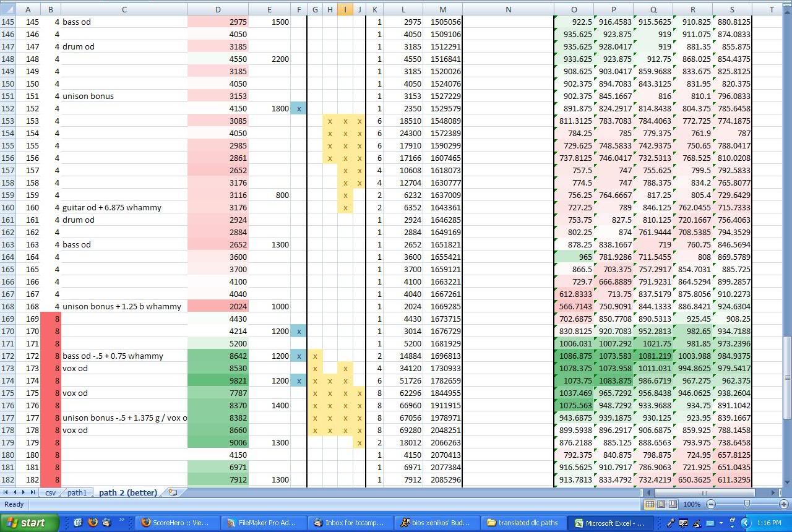
Task: Switch to Page Break Preview
Action: [x=673, y=504]
